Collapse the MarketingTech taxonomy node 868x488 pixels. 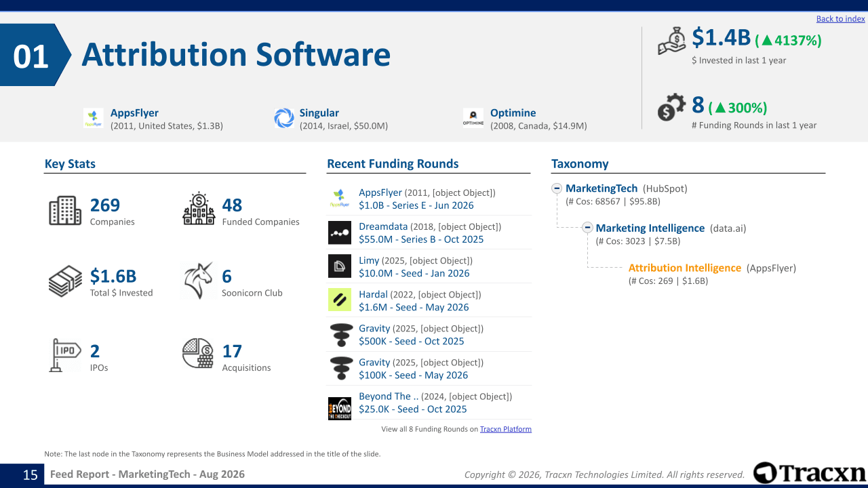click(557, 188)
